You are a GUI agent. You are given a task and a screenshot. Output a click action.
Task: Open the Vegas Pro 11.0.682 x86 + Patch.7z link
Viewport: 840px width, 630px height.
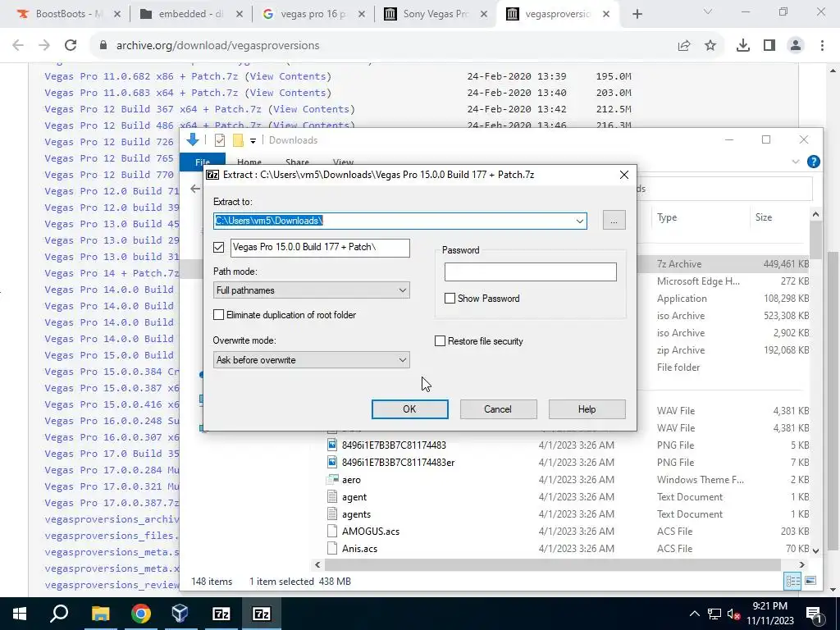pyautogui.click(x=141, y=76)
